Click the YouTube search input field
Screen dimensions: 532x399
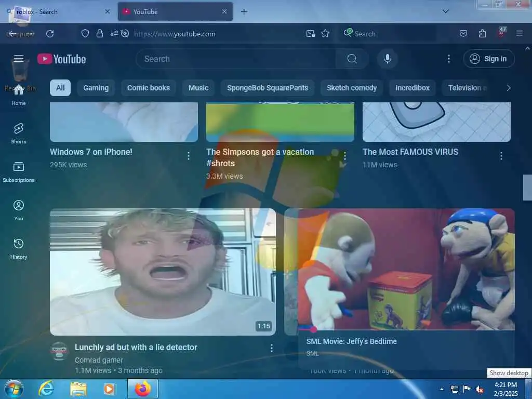[236, 59]
